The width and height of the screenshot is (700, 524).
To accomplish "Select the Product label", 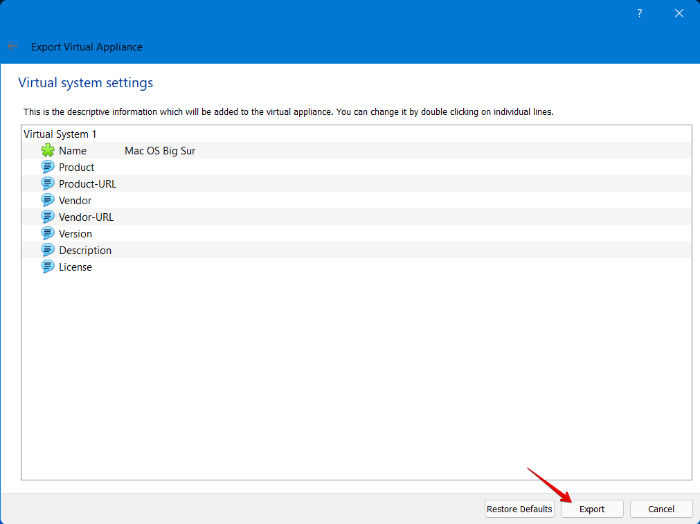I will tap(76, 167).
